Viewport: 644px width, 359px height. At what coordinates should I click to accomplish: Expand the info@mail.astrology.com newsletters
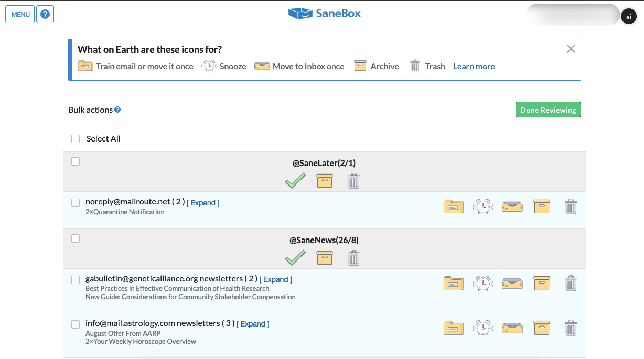tap(253, 324)
